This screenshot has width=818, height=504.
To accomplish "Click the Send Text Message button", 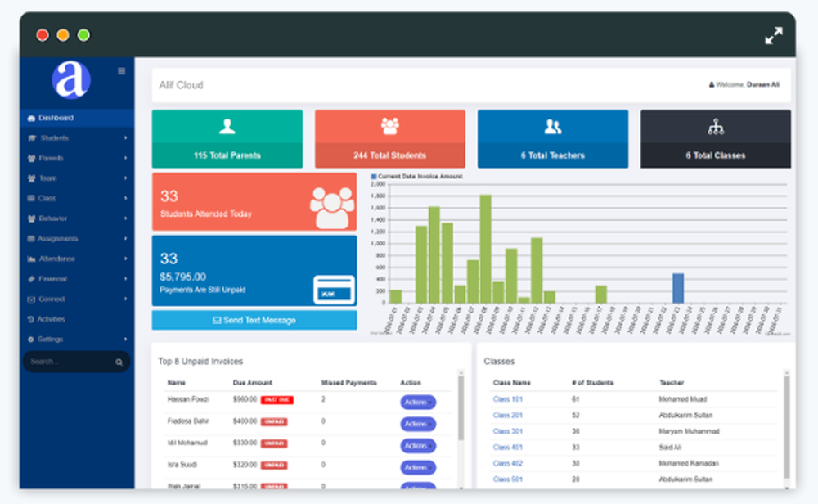I will (254, 321).
